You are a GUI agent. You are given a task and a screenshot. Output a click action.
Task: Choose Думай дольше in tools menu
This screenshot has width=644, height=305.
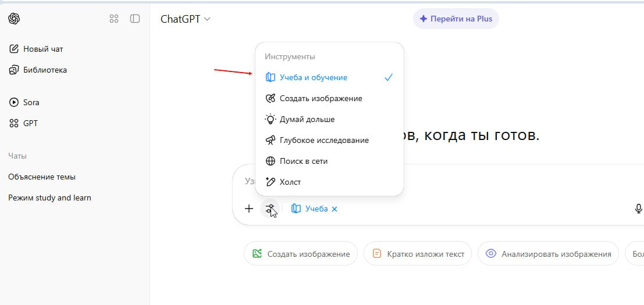pos(329,119)
